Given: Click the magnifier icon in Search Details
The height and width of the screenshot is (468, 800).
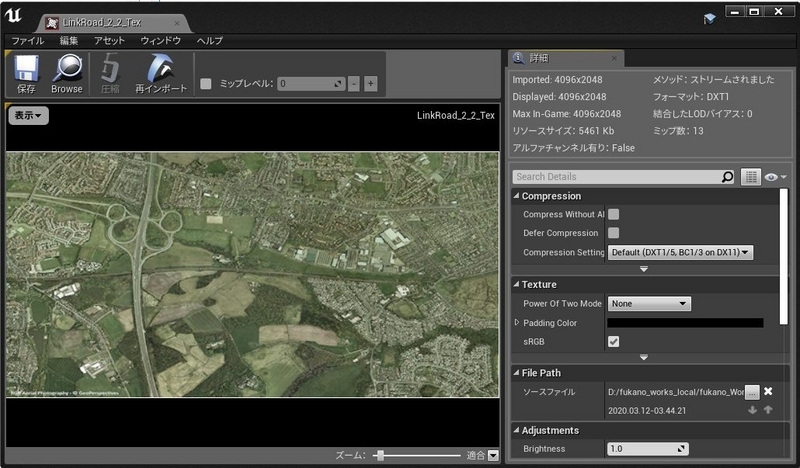Looking at the screenshot, I should (x=727, y=177).
